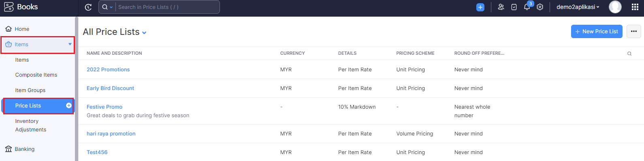This screenshot has height=161, width=644.
Task: Click the New Price List button
Action: coord(597,31)
